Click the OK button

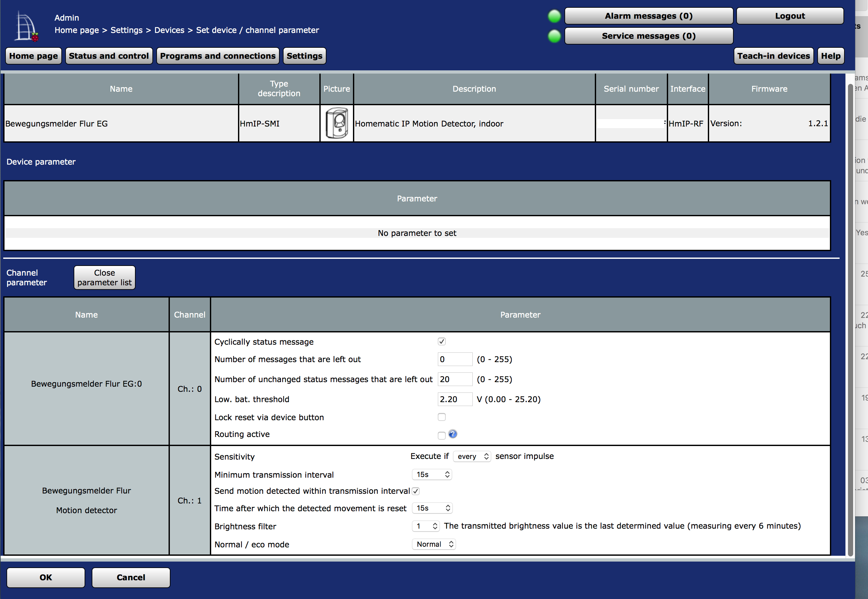point(46,577)
